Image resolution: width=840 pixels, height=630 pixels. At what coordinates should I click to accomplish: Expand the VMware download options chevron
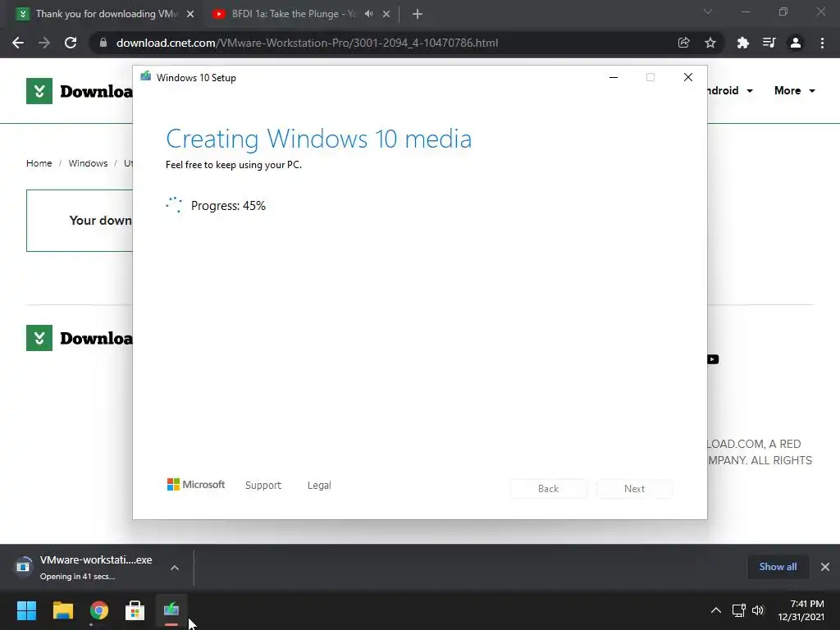(x=175, y=568)
